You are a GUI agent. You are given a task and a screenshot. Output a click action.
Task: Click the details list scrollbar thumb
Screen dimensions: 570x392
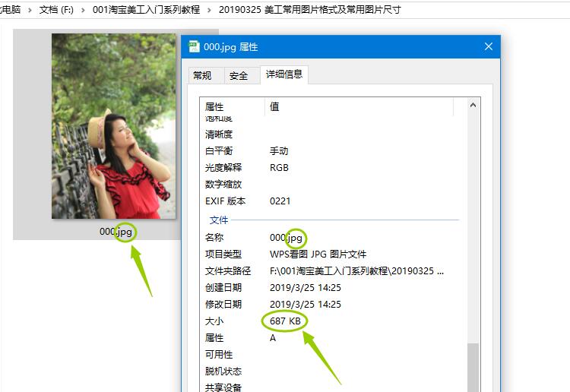[x=473, y=368]
